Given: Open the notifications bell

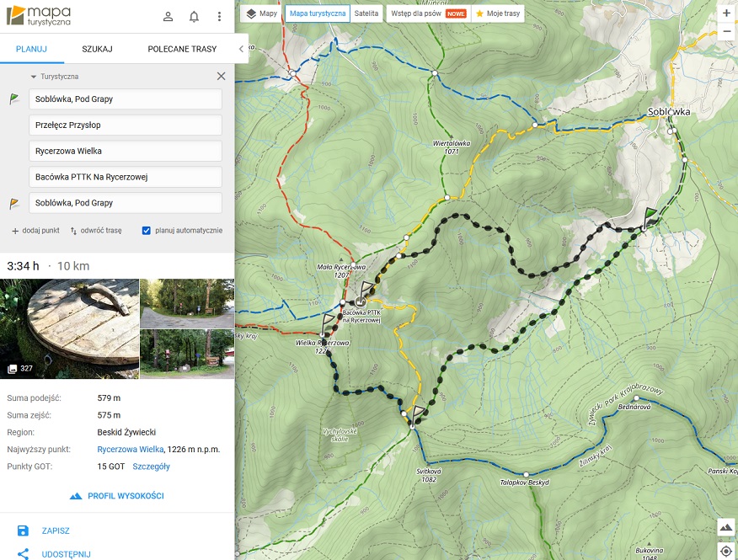Looking at the screenshot, I should [x=194, y=17].
